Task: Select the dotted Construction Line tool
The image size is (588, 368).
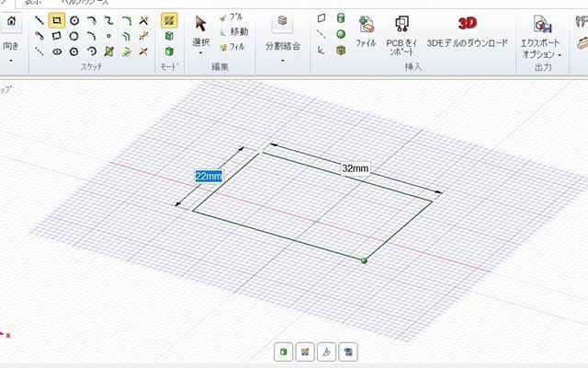Action: 39,51
